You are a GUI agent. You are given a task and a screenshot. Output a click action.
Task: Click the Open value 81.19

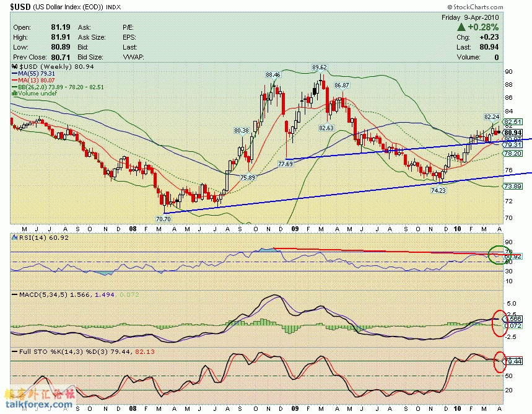(61, 27)
